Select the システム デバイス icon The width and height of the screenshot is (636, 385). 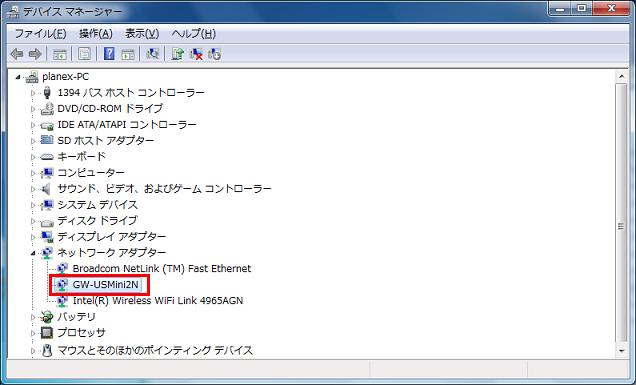(47, 204)
